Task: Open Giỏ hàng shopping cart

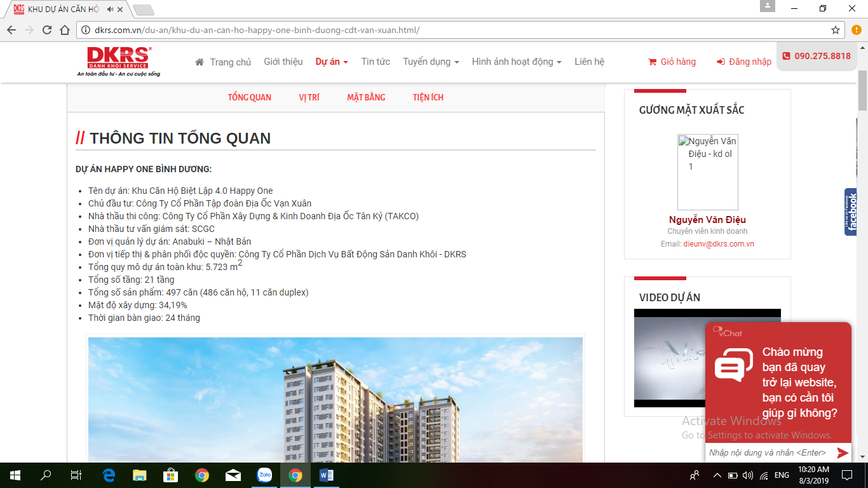Action: (x=672, y=62)
